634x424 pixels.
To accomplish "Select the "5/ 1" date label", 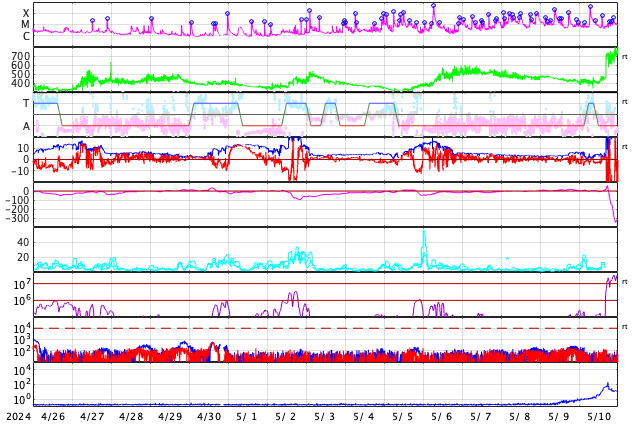I will pyautogui.click(x=247, y=417).
